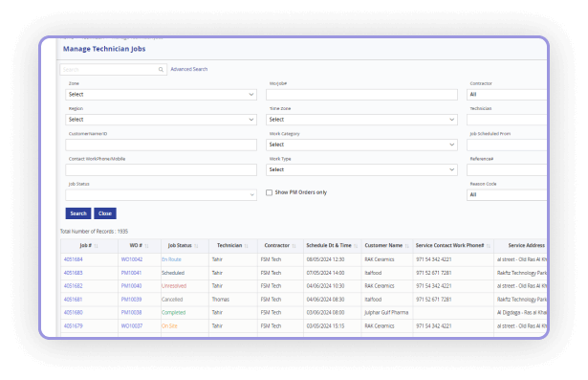
Task: Open job 4051682 link
Action: click(73, 286)
